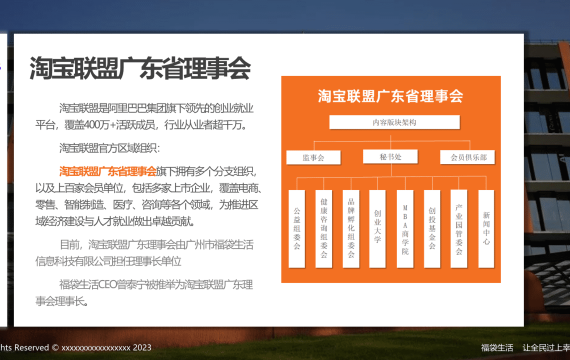Click the white chart heading 淘宝联盟广东省理事会
Viewport: 570px width, 360px height.
[x=390, y=96]
